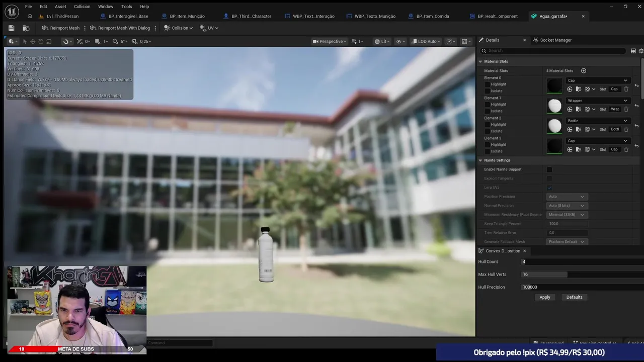Open viewport show flags eye menu
The width and height of the screenshot is (644, 362).
click(x=400, y=41)
